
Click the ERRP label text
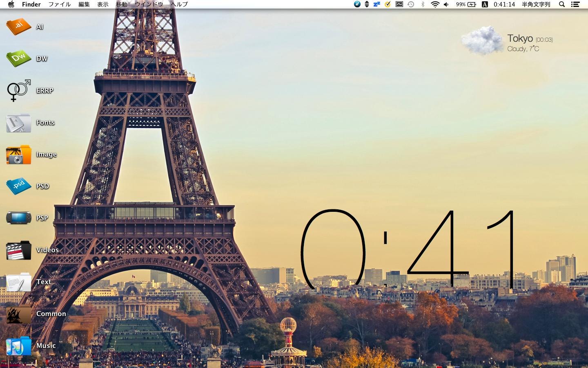(x=45, y=90)
